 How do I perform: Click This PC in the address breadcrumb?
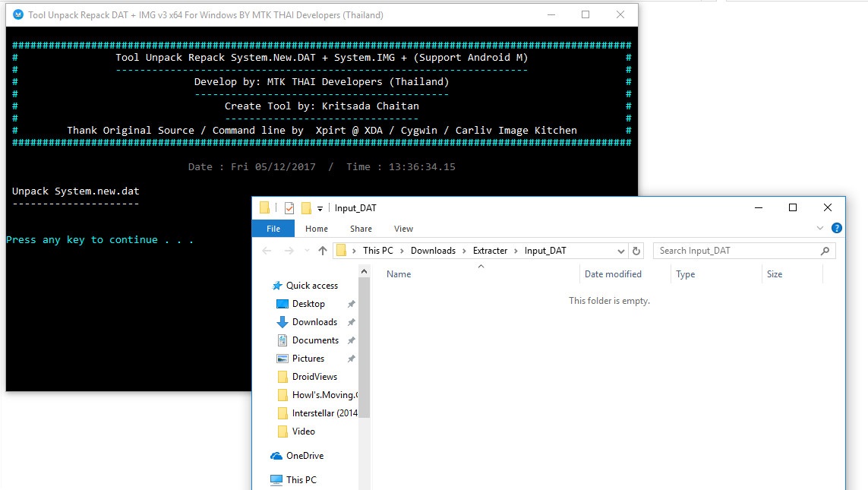pyautogui.click(x=378, y=251)
